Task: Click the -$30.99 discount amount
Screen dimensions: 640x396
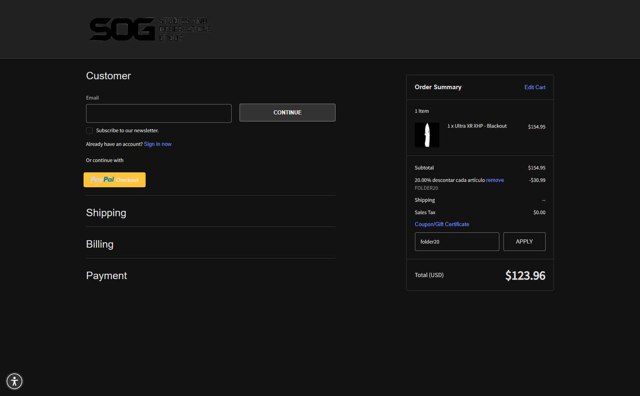Action: tap(537, 180)
